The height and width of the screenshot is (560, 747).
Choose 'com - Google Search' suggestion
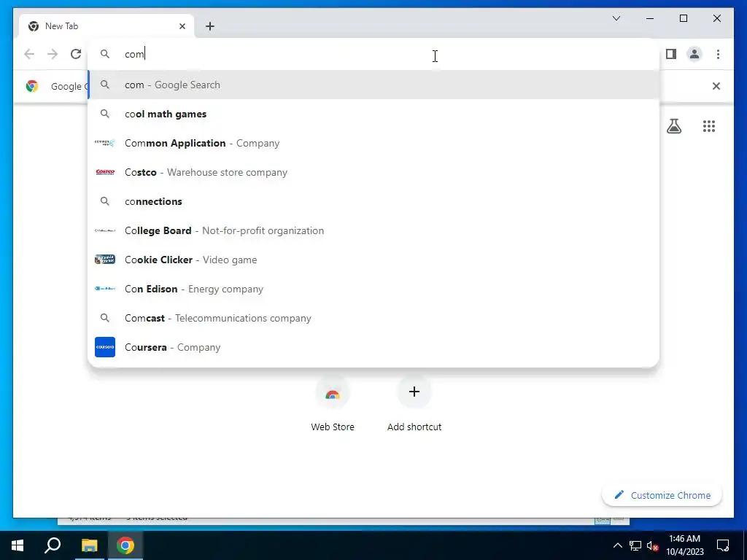(x=374, y=85)
